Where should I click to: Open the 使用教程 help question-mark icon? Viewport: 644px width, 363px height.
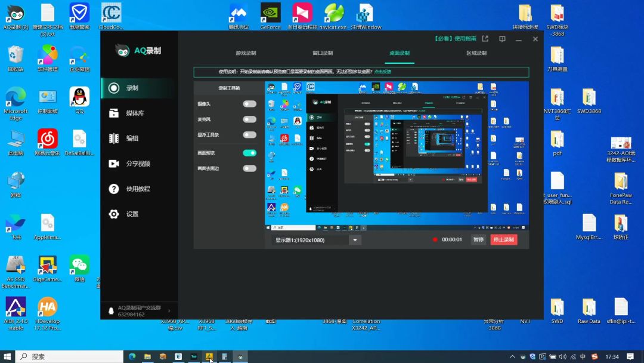[114, 189]
